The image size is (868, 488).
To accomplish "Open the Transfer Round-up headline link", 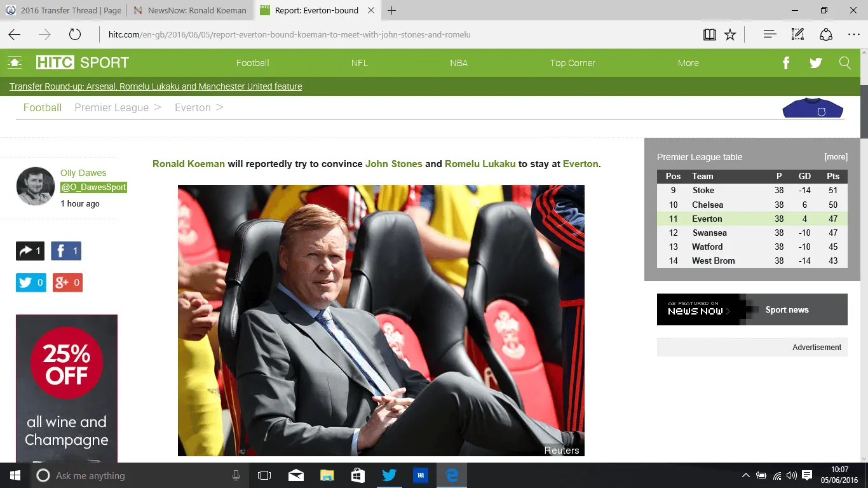I will tap(156, 86).
